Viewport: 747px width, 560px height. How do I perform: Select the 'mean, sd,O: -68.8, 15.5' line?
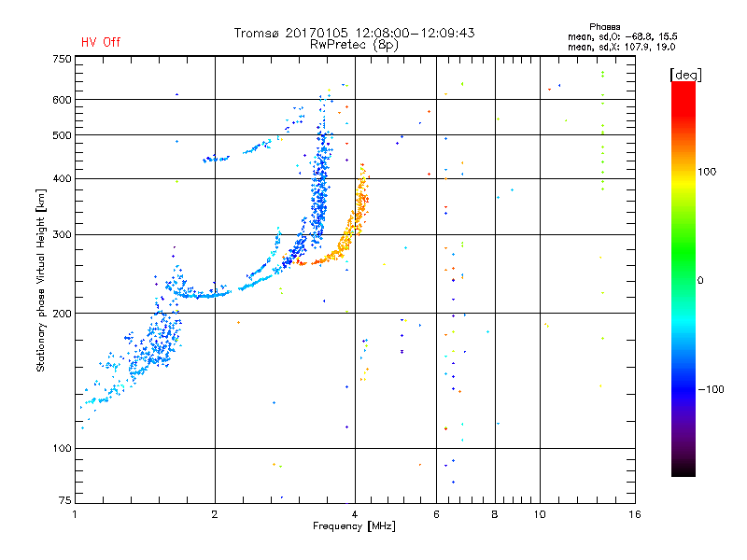pyautogui.click(x=622, y=36)
